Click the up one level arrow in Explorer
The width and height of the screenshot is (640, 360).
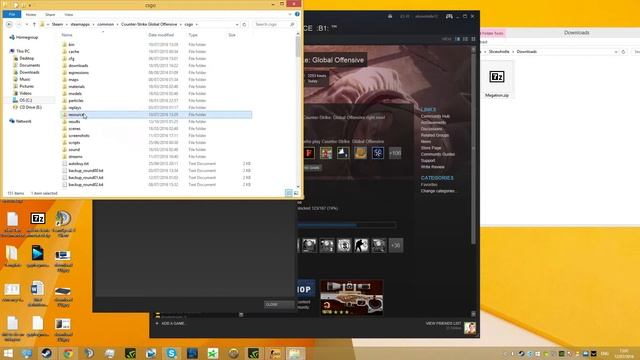click(x=34, y=24)
